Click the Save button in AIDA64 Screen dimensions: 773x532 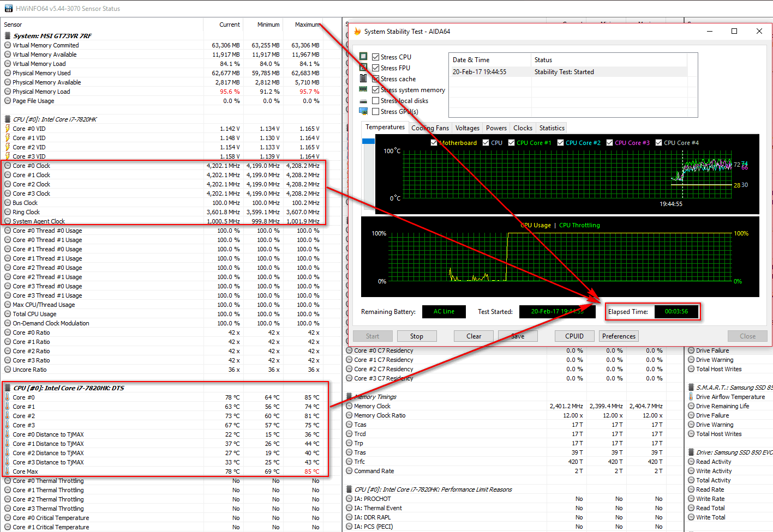coord(518,336)
